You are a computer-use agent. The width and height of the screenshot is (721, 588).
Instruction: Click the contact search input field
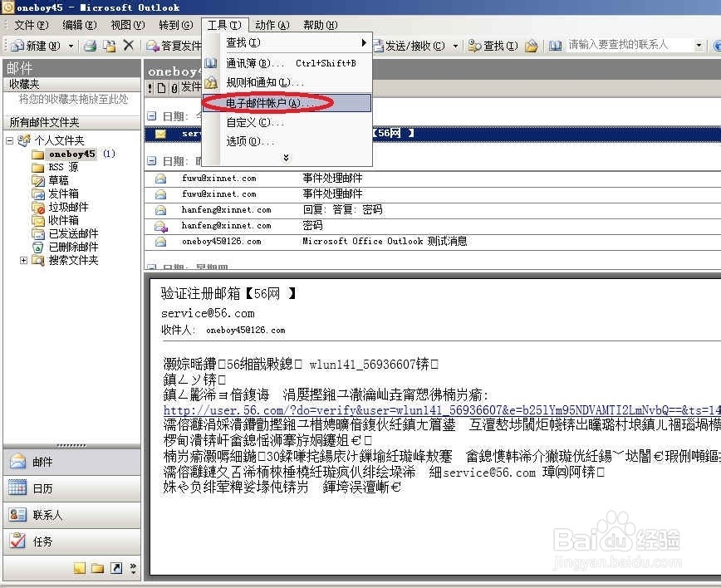point(629,45)
